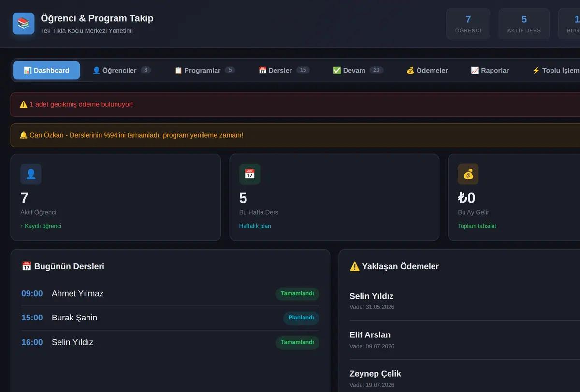This screenshot has height=392, width=580.
Task: Click the person icon on Aktif Öğrenci card
Action: click(x=31, y=174)
